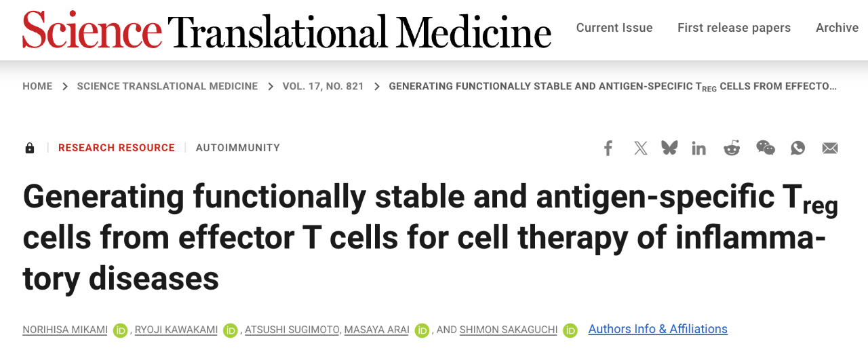Open the Archive menu item

click(x=837, y=28)
